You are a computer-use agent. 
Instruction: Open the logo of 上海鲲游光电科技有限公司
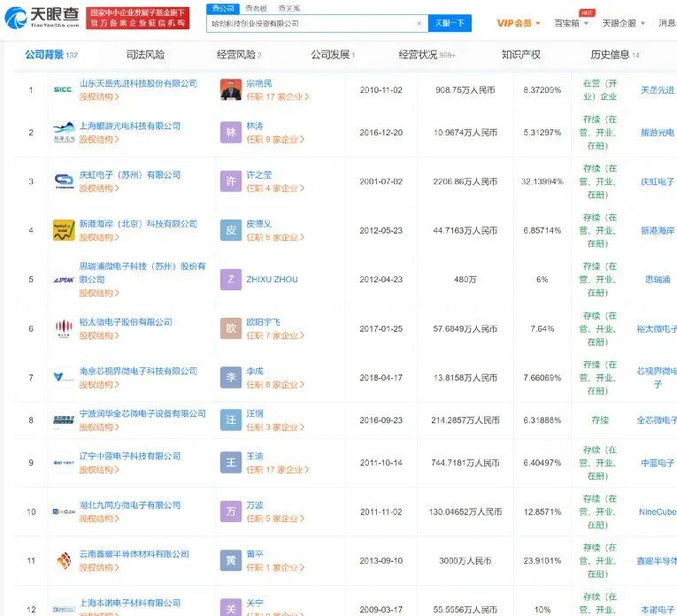coord(64,133)
